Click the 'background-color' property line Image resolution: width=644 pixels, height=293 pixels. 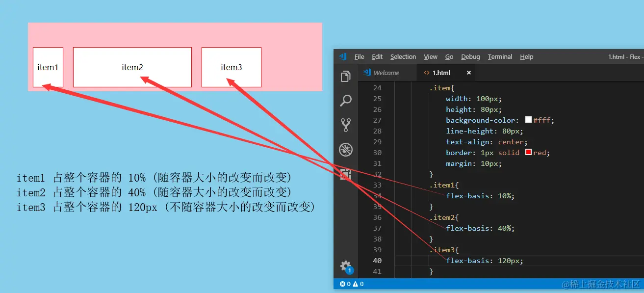(500, 120)
